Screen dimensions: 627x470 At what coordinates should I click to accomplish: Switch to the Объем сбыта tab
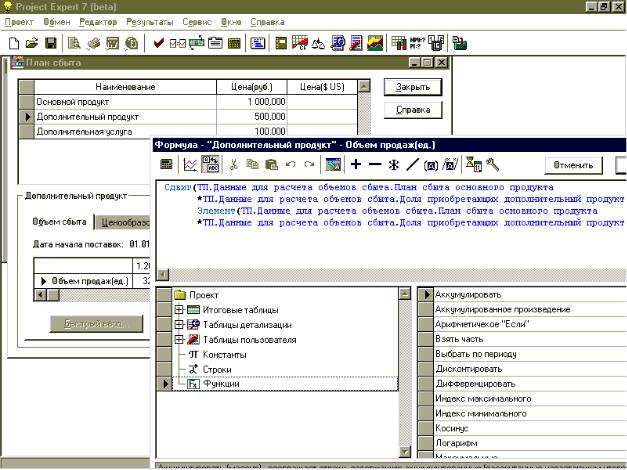pyautogui.click(x=59, y=222)
